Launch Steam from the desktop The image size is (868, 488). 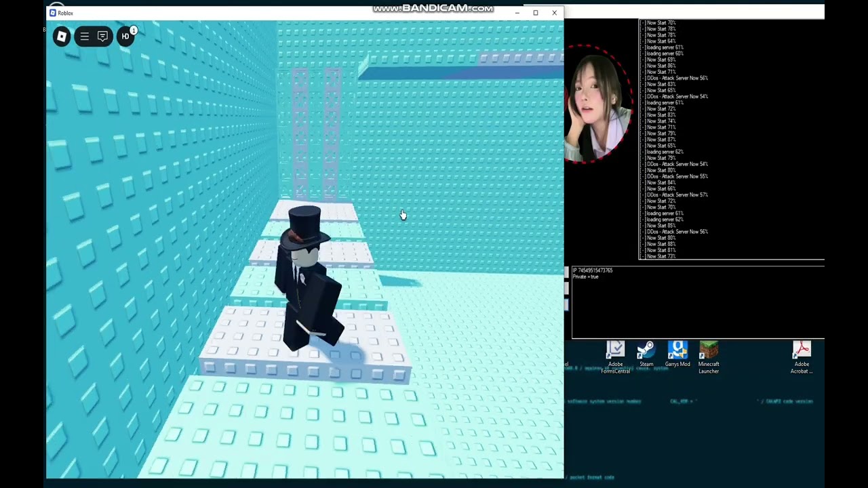[x=646, y=354]
